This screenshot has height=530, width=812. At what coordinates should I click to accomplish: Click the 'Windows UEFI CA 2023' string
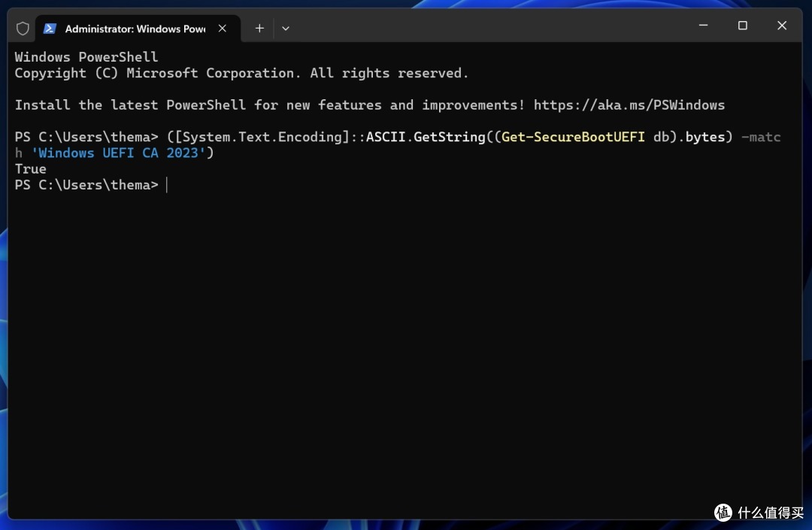pyautogui.click(x=119, y=153)
